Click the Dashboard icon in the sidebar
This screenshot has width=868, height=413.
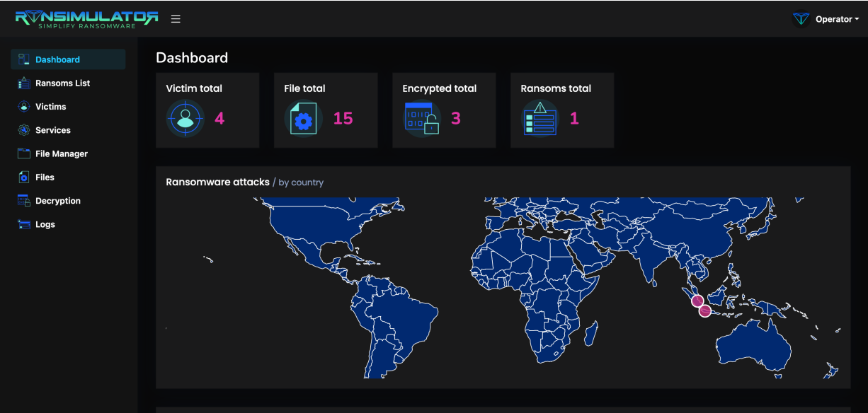click(24, 59)
